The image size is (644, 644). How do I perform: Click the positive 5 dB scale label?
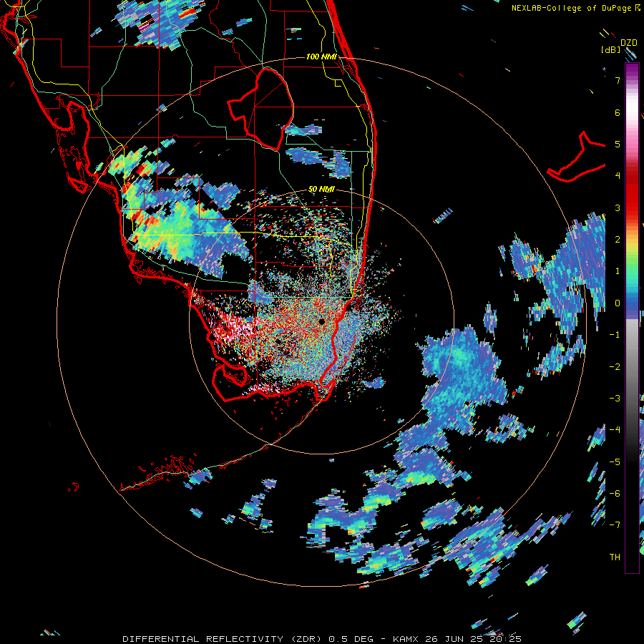618,144
